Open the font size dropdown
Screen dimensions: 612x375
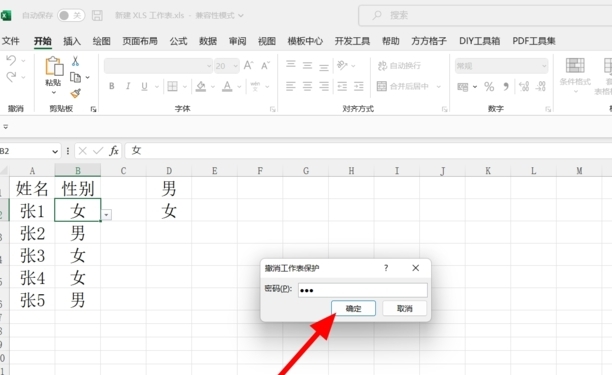point(235,66)
